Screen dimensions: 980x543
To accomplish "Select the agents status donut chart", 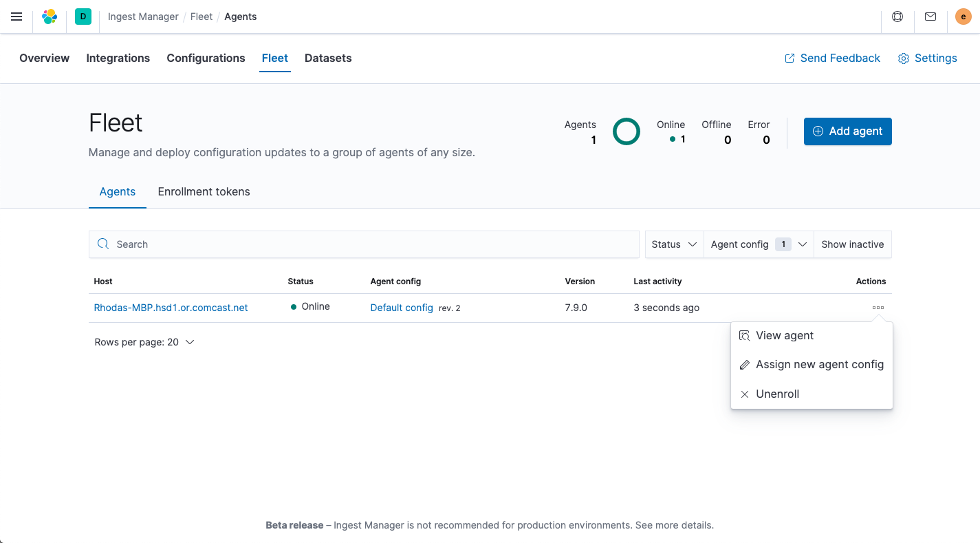I will [627, 131].
